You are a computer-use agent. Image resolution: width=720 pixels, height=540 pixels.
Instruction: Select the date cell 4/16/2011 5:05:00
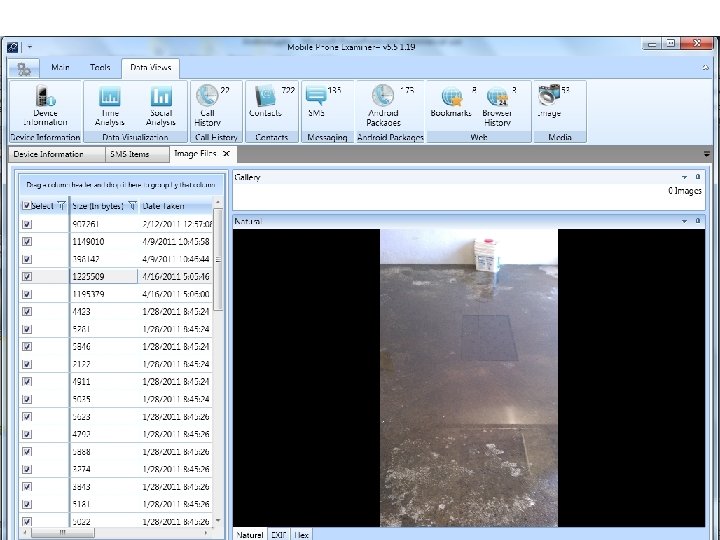tap(175, 294)
